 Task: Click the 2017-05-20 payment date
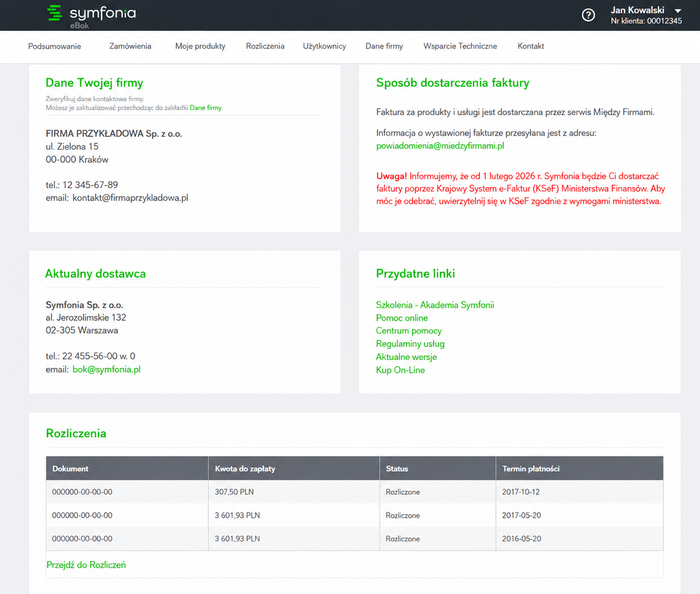click(521, 515)
